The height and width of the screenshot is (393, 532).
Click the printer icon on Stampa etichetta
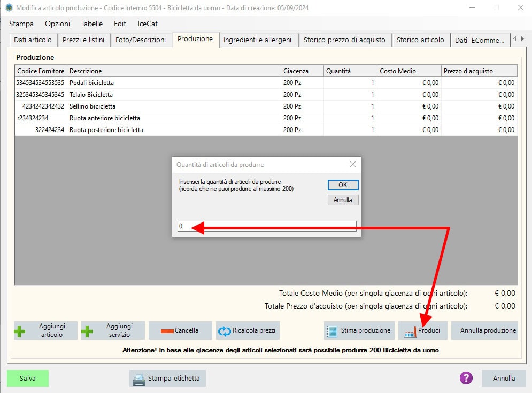[139, 379]
